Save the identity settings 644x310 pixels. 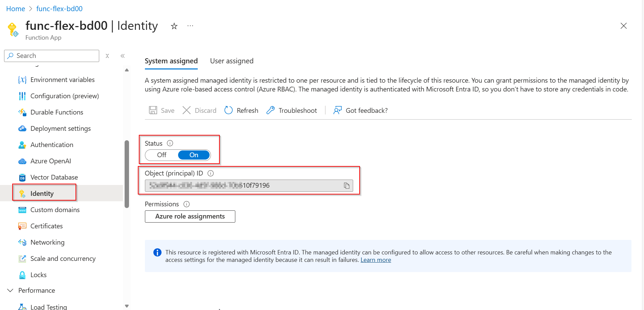[162, 110]
